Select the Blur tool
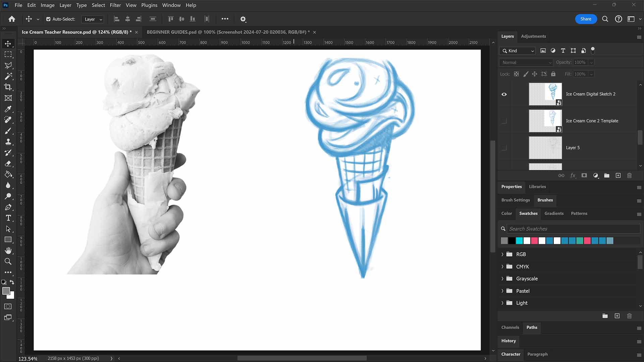644x362 pixels. [x=8, y=185]
